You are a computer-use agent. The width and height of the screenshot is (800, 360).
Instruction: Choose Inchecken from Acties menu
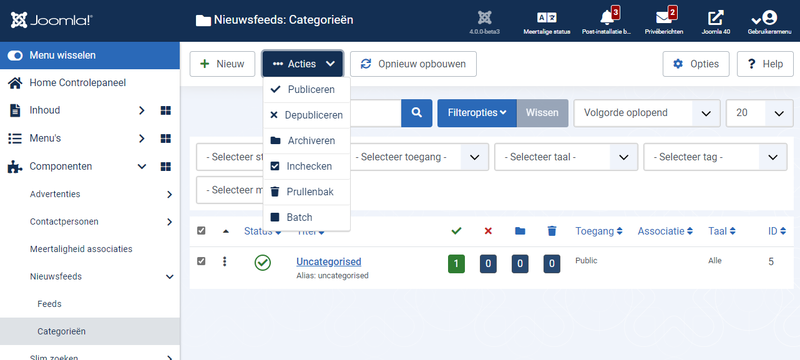[307, 166]
